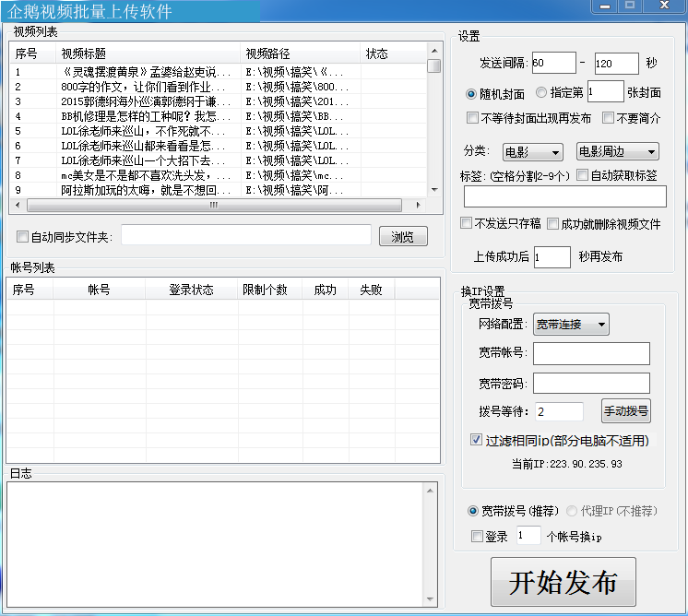Minimize the 企鹅视频批量上传软件 window

(x=605, y=6)
